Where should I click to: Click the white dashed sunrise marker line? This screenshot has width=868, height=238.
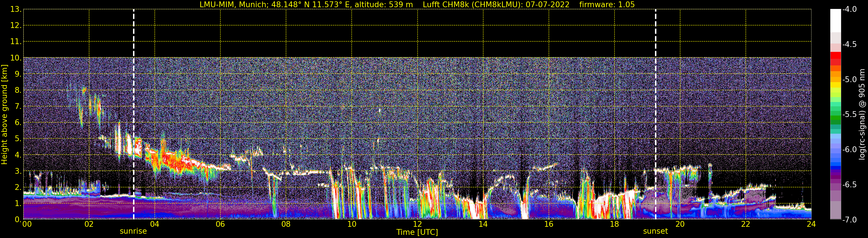pos(134,114)
